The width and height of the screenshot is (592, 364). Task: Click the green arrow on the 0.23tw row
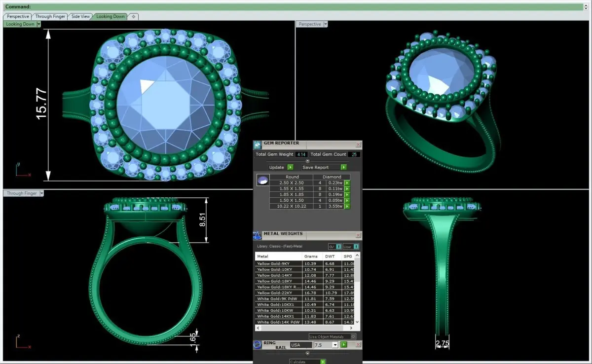point(347,182)
